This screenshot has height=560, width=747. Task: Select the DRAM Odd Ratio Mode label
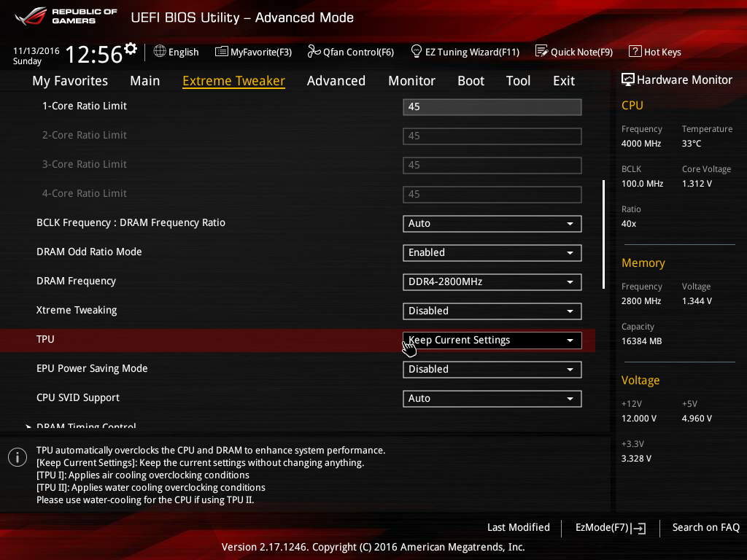tap(89, 252)
